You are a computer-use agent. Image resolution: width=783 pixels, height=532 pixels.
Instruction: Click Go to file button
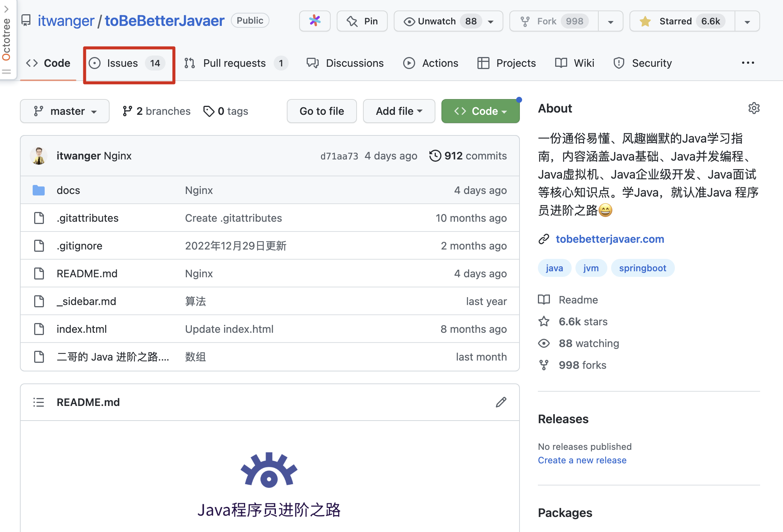point(322,111)
